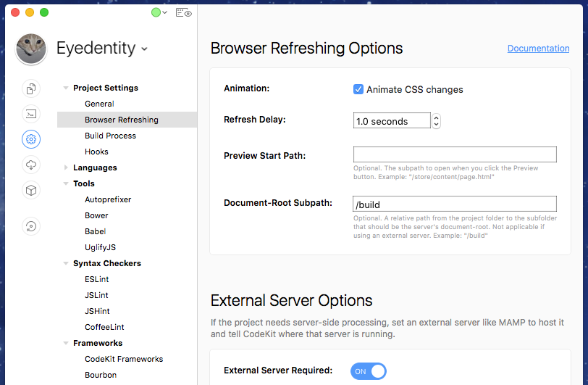Collapse the Tools tree section
The width and height of the screenshot is (588, 385).
67,183
